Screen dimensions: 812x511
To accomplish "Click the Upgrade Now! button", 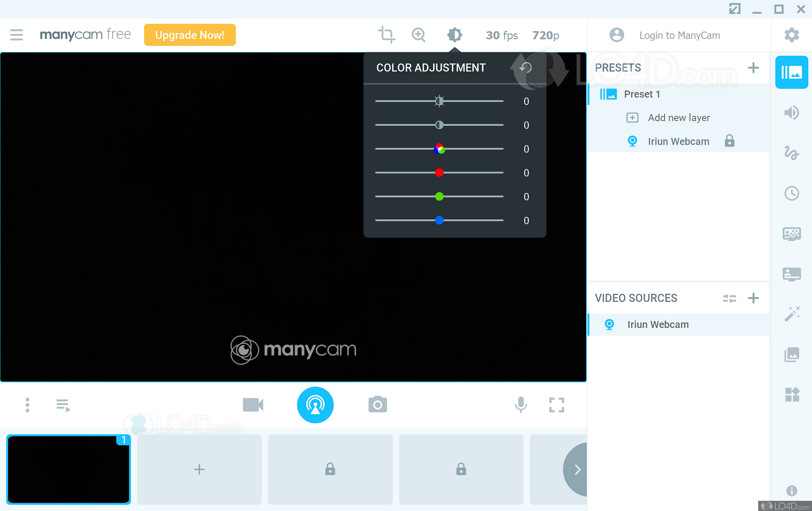I will (190, 35).
